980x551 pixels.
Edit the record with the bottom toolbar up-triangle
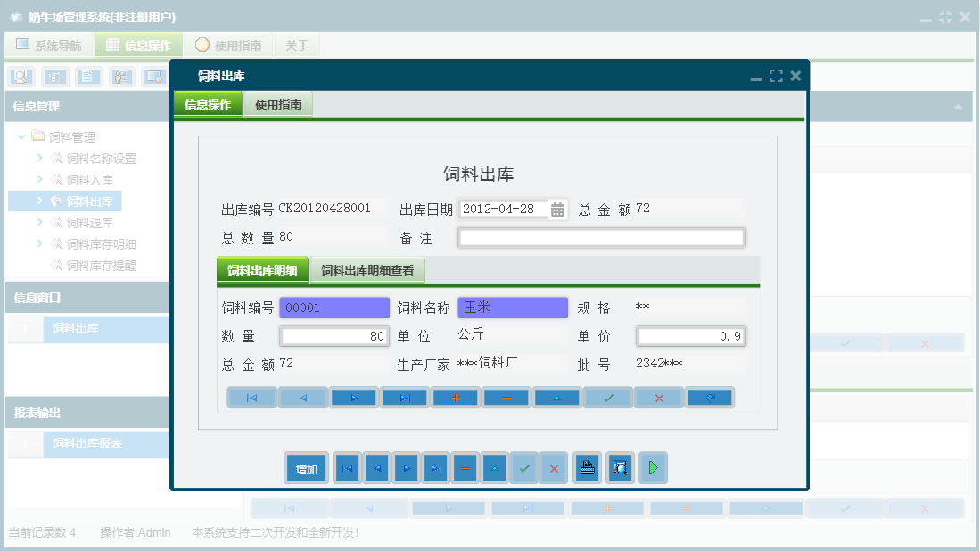click(x=495, y=468)
